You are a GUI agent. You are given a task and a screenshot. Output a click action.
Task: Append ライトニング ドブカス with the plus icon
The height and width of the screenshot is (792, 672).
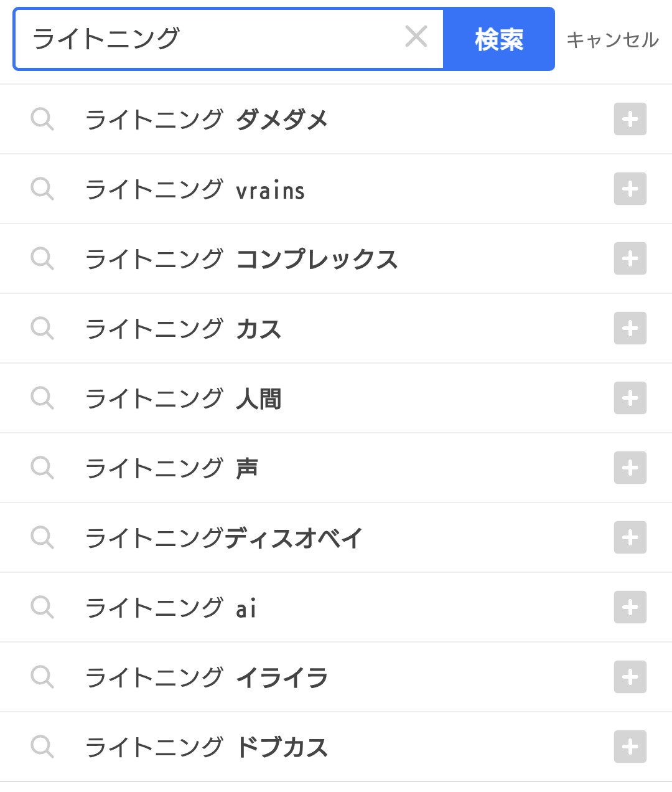point(630,747)
